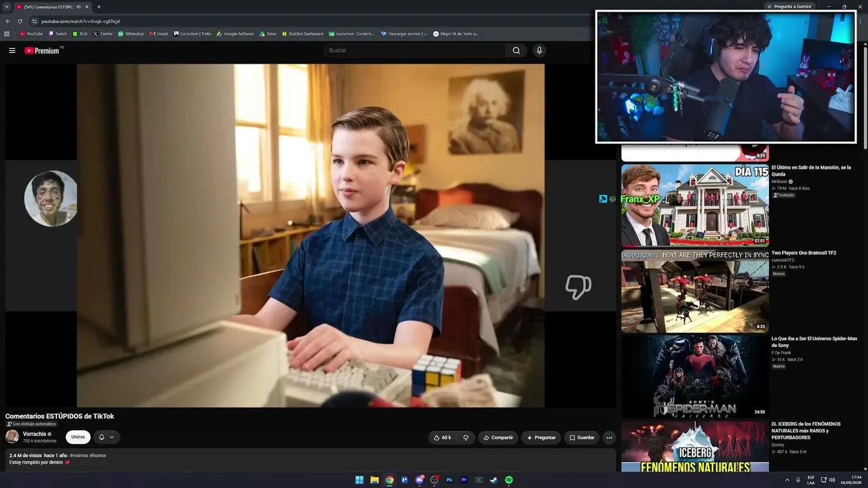Start voice search with the microphone
This screenshot has height=488, width=868.
point(539,50)
